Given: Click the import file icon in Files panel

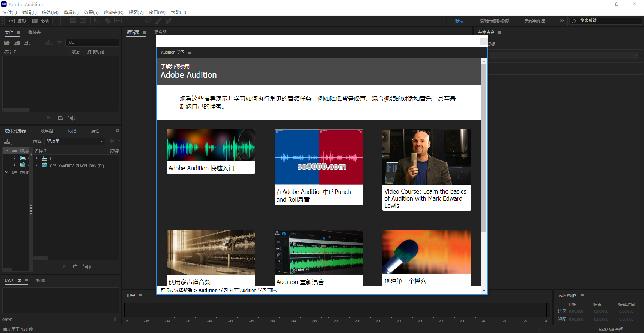Looking at the screenshot, I should click(x=17, y=43).
